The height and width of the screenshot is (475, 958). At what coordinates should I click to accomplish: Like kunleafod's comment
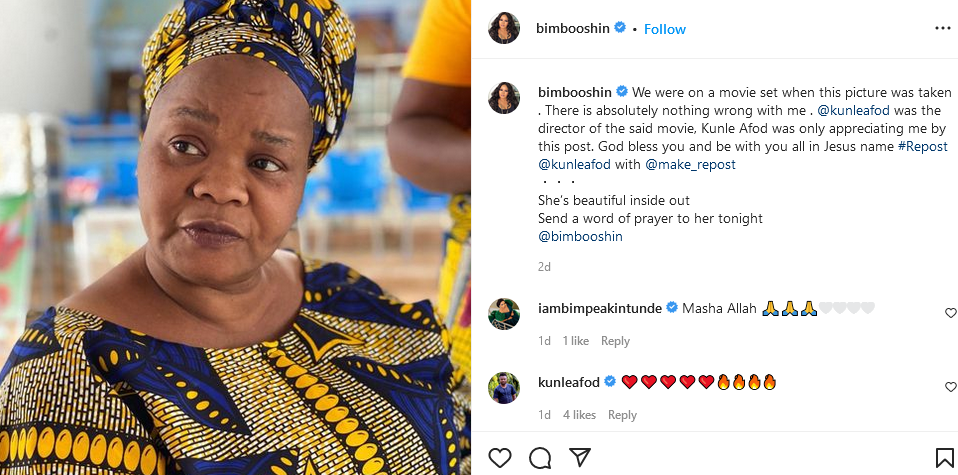(x=950, y=387)
